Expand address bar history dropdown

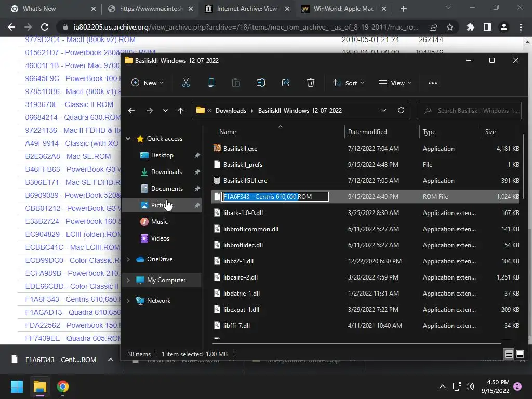click(384, 110)
